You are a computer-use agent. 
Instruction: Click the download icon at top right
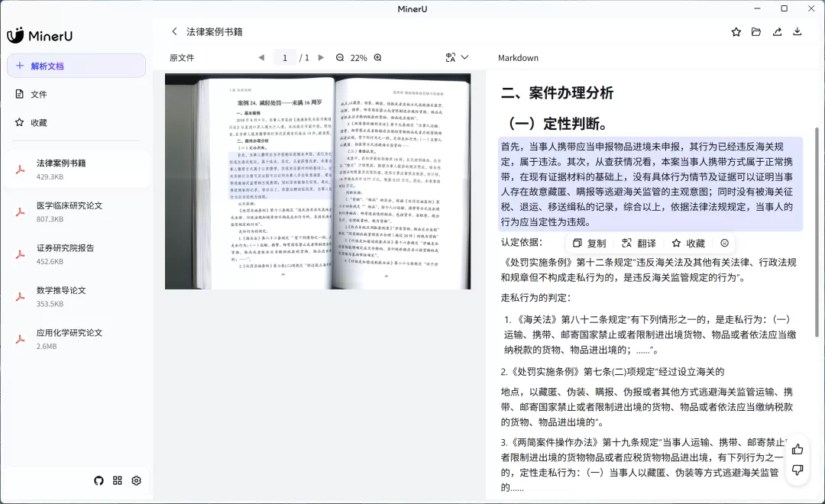797,31
